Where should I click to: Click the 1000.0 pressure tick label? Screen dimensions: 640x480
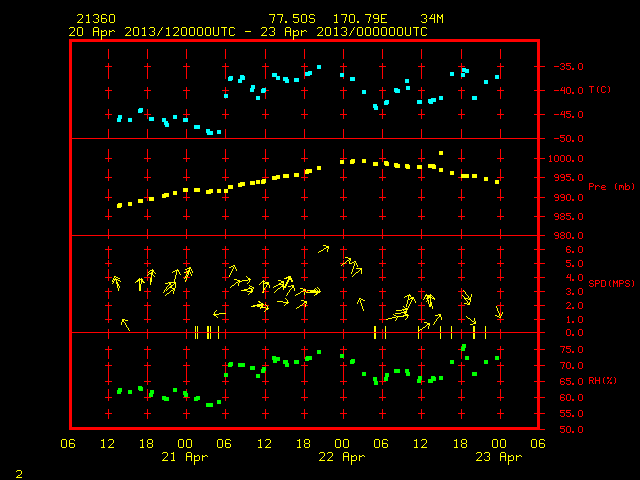(x=566, y=159)
